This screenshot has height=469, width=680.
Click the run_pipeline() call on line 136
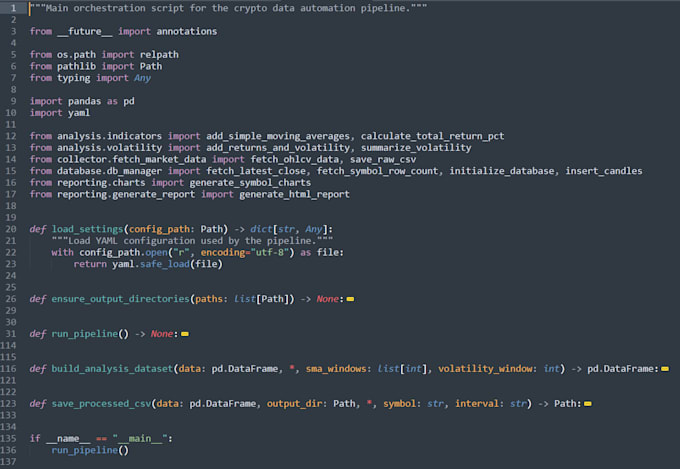(90, 450)
